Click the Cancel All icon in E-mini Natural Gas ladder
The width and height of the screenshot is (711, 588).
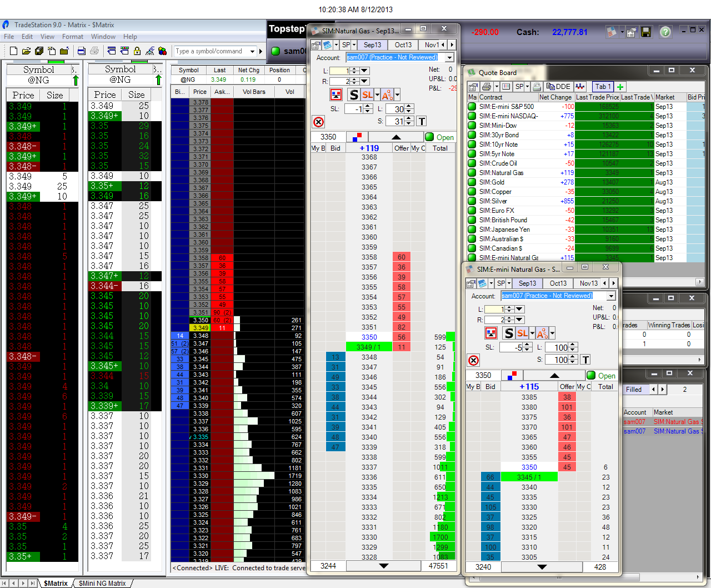[473, 360]
